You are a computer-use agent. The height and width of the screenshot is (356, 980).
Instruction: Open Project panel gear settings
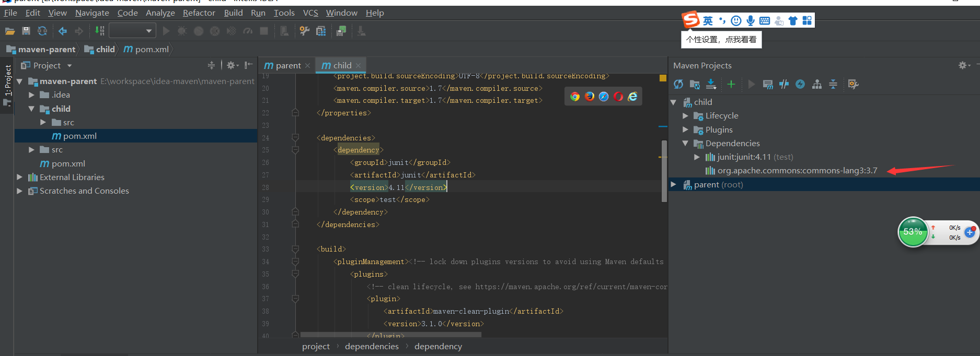coord(233,65)
